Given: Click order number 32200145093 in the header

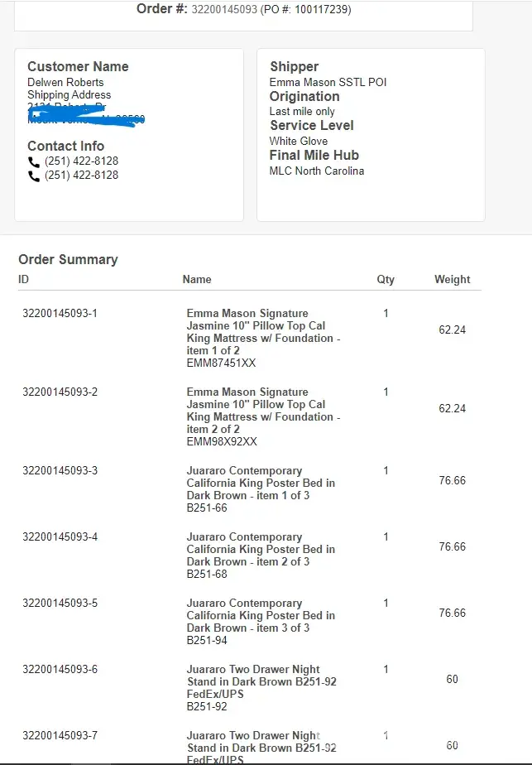Looking at the screenshot, I should (224, 10).
